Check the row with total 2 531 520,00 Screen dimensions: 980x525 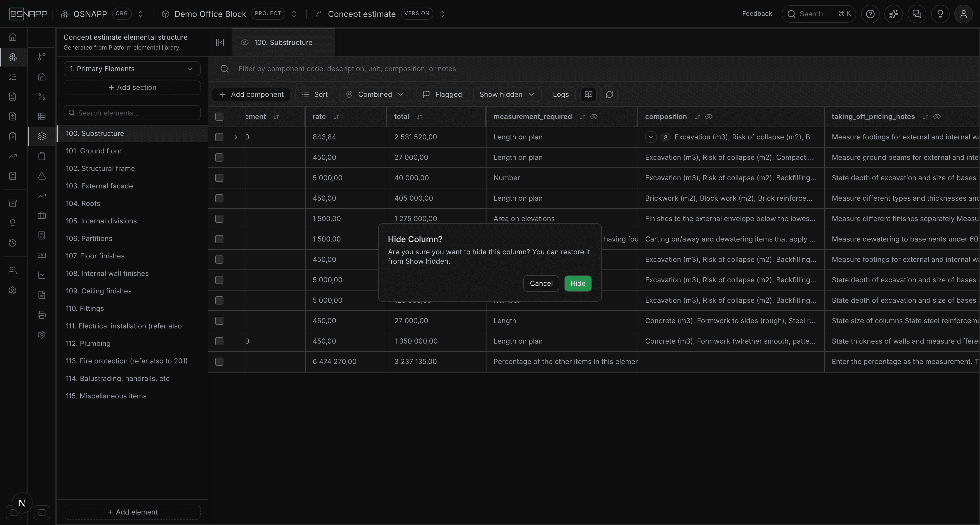219,137
